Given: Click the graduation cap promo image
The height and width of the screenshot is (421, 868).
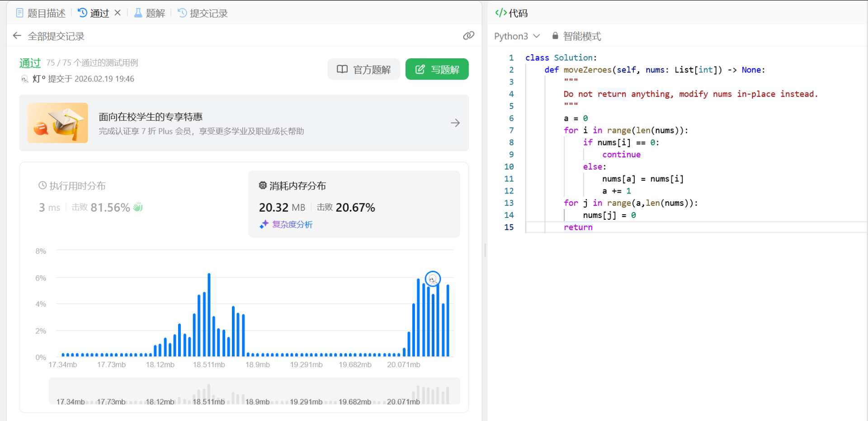Looking at the screenshot, I should (x=58, y=123).
